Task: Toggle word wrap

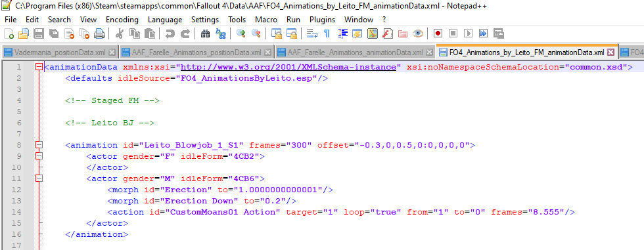Action: (x=312, y=33)
